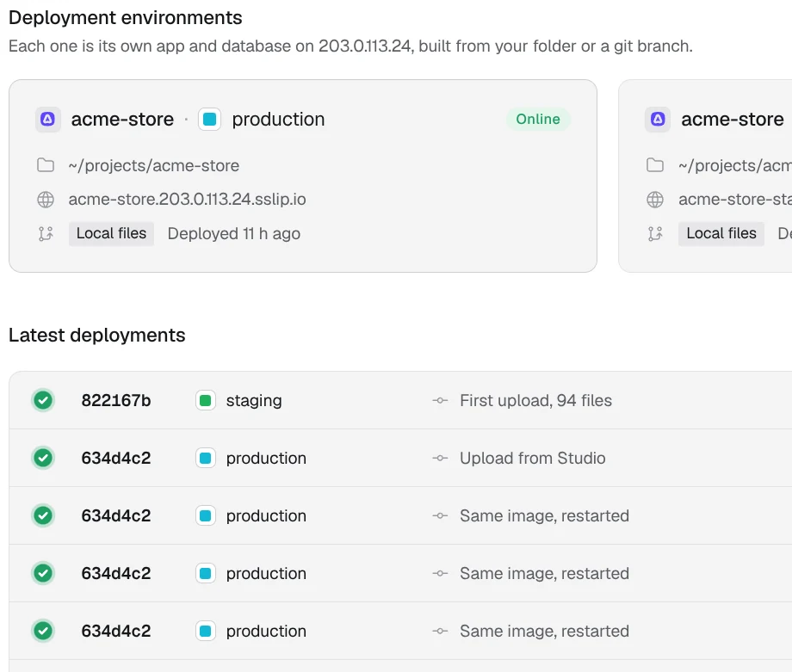This screenshot has height=672, width=792.
Task: Click the commit icon beside First upload, 94 files
Action: pyautogui.click(x=440, y=401)
